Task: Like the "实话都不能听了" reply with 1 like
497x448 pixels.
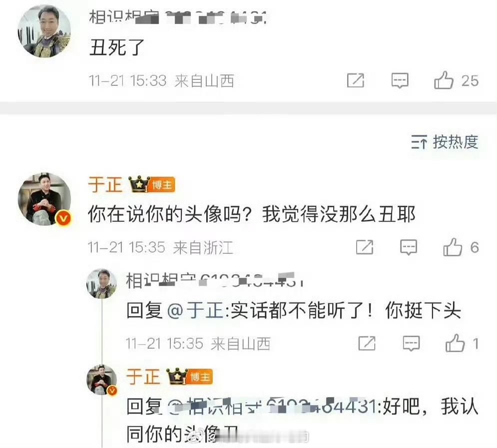Action: click(x=455, y=343)
